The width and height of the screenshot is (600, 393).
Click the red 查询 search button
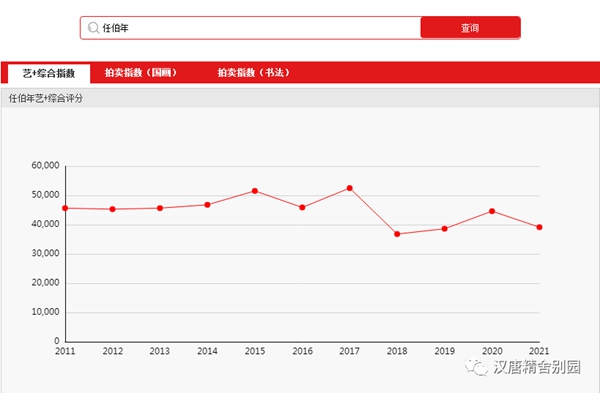point(470,28)
